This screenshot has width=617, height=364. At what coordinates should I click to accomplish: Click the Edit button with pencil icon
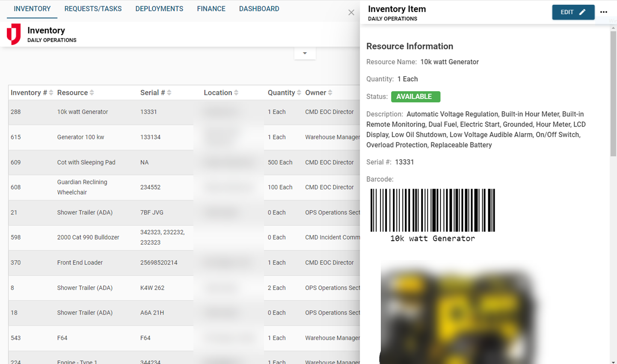[x=573, y=12]
